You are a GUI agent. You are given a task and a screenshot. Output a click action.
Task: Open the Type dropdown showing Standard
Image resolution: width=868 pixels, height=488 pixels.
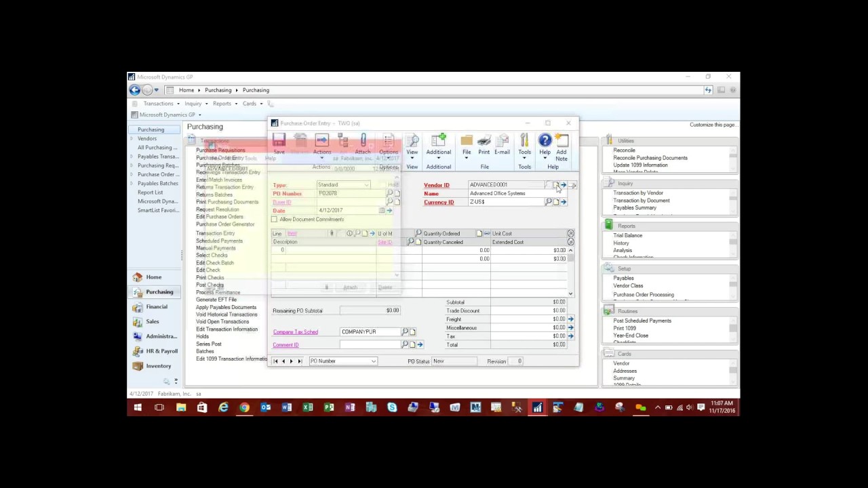(x=366, y=184)
